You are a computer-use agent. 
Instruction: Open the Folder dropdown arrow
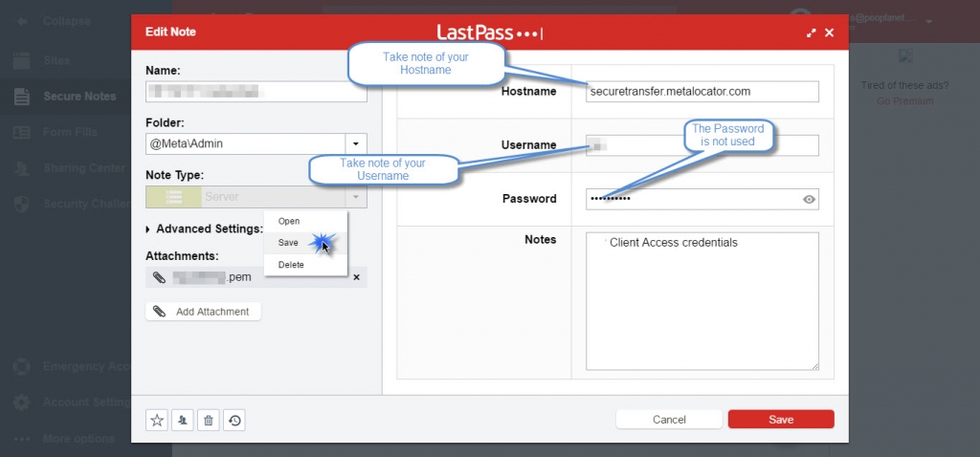tap(356, 143)
